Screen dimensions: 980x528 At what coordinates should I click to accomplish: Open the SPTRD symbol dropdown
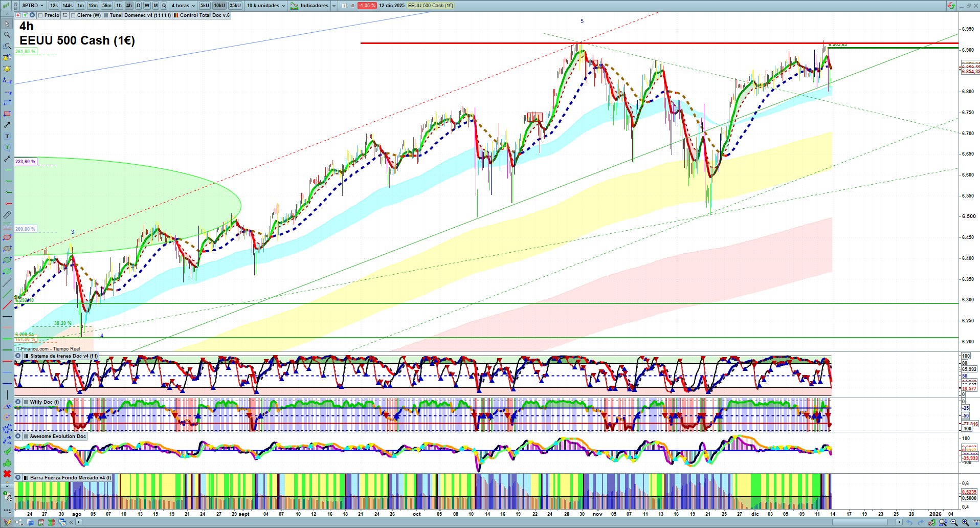pyautogui.click(x=33, y=6)
